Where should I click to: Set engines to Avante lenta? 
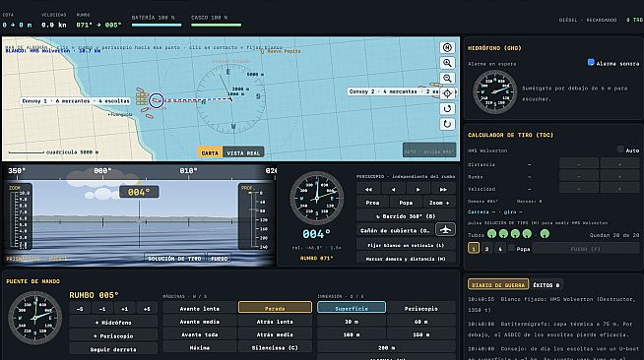click(x=200, y=308)
